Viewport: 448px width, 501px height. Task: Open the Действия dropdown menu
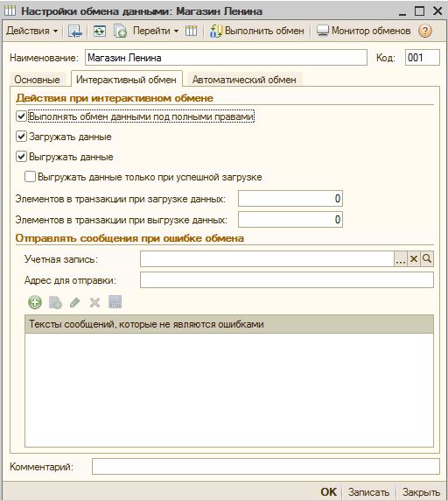coord(31,31)
